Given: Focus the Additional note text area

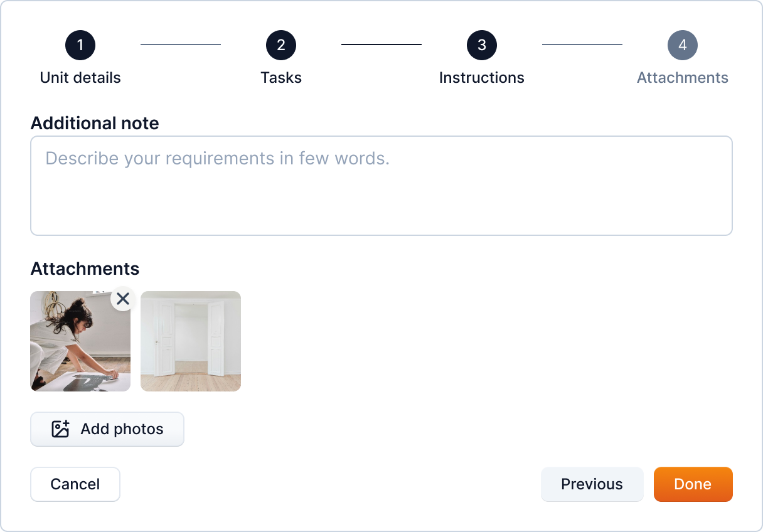Looking at the screenshot, I should tap(381, 186).
